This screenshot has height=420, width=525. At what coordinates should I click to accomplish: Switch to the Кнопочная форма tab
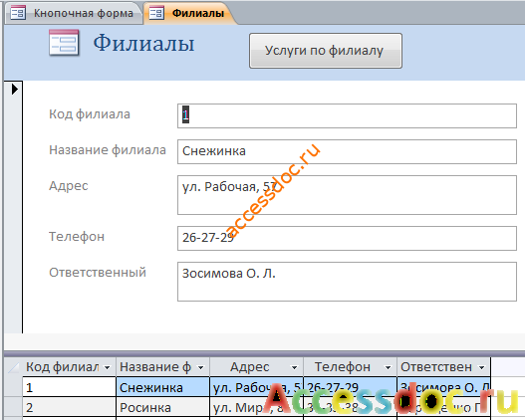pos(73,13)
